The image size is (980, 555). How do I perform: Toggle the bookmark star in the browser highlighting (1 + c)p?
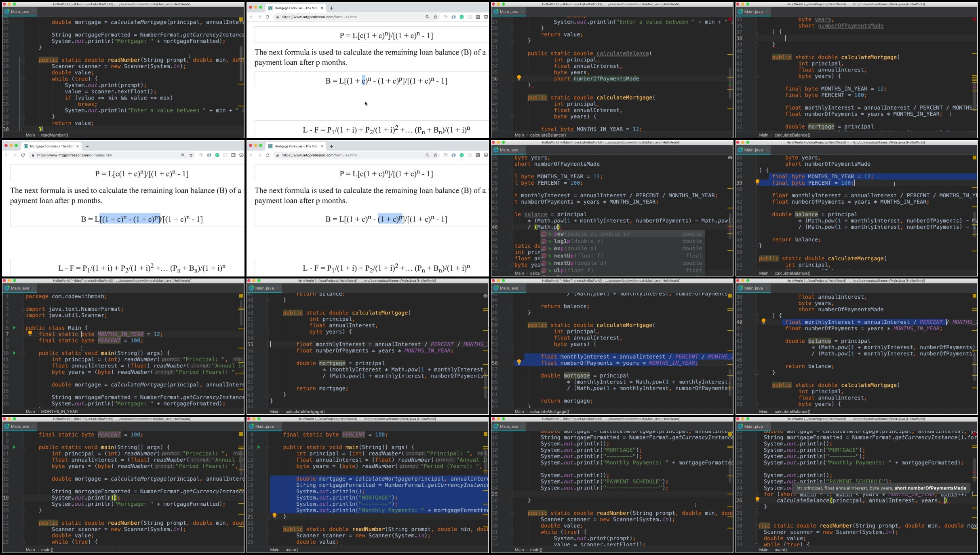435,155
